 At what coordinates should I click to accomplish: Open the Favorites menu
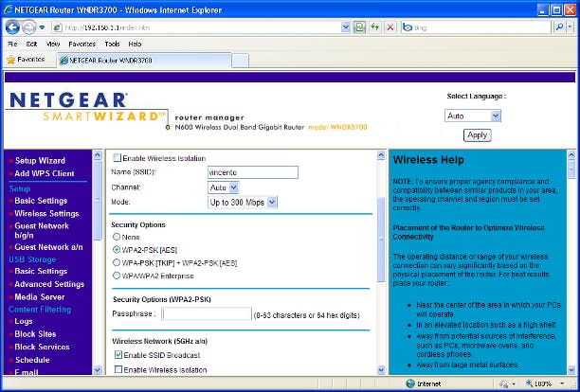click(82, 44)
